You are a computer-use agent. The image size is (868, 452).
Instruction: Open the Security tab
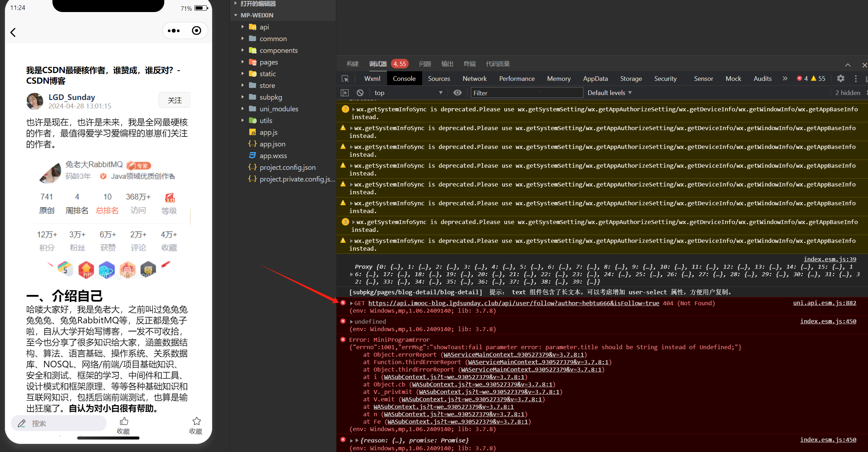[665, 79]
